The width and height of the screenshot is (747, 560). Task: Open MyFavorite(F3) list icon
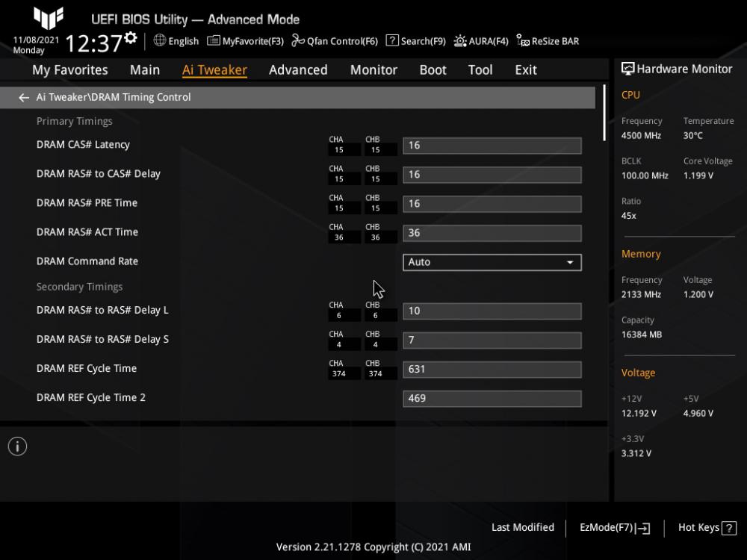tap(214, 41)
